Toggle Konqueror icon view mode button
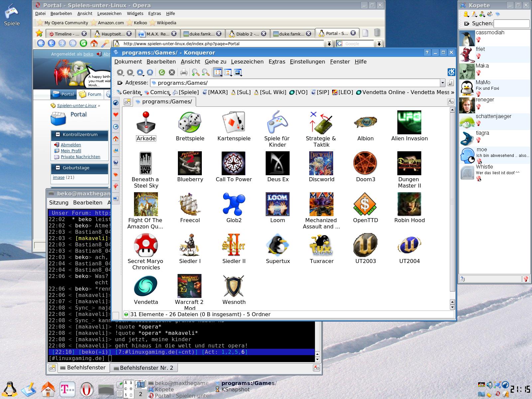Image resolution: width=532 pixels, height=399 pixels. pyautogui.click(x=218, y=72)
